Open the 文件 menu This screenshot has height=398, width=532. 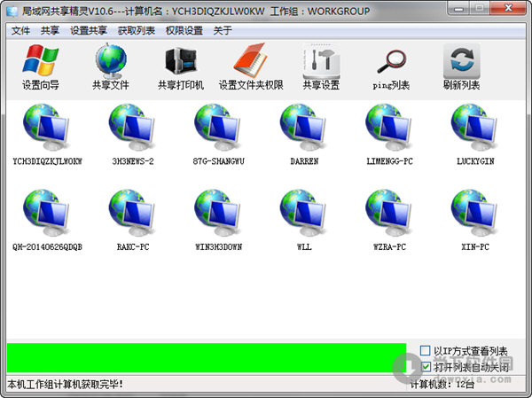20,30
